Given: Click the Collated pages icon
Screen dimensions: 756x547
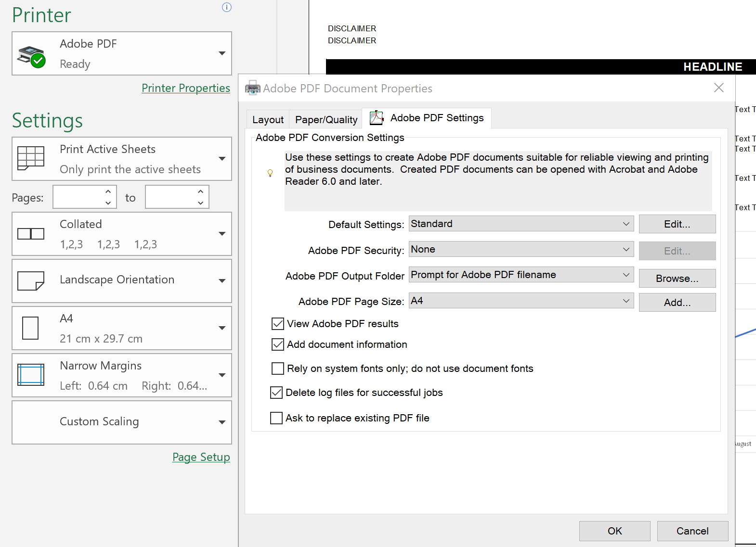Looking at the screenshot, I should (31, 234).
